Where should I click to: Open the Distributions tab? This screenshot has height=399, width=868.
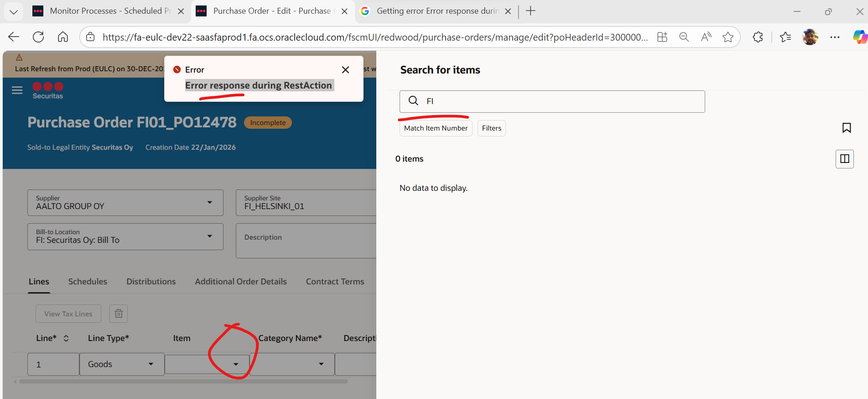tap(151, 282)
